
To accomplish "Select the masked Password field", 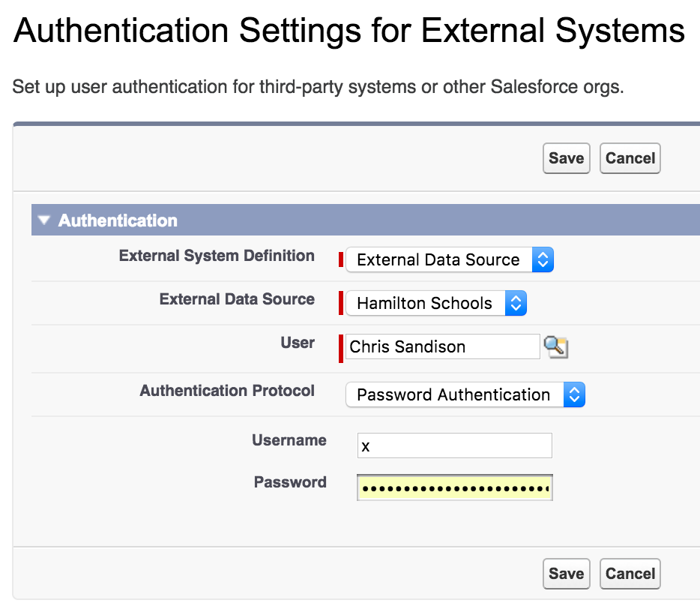I will 454,488.
